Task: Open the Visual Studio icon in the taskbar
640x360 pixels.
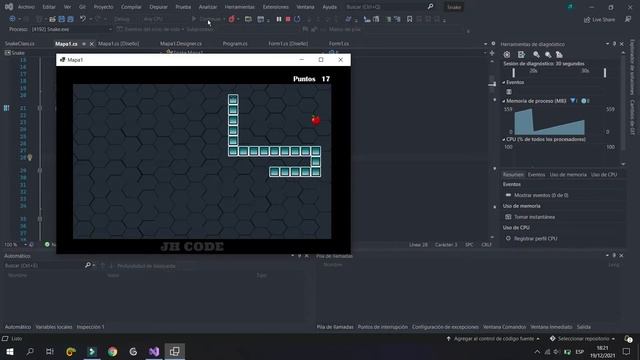Action: click(154, 351)
